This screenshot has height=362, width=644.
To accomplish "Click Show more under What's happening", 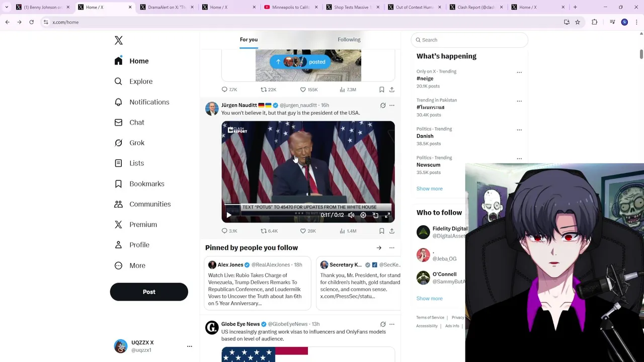I will click(429, 189).
